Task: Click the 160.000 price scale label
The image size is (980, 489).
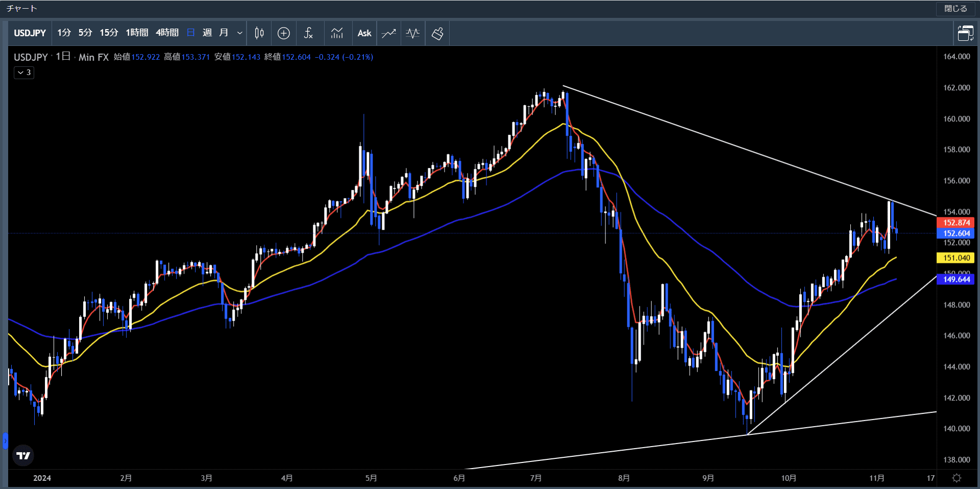Action: (x=957, y=119)
